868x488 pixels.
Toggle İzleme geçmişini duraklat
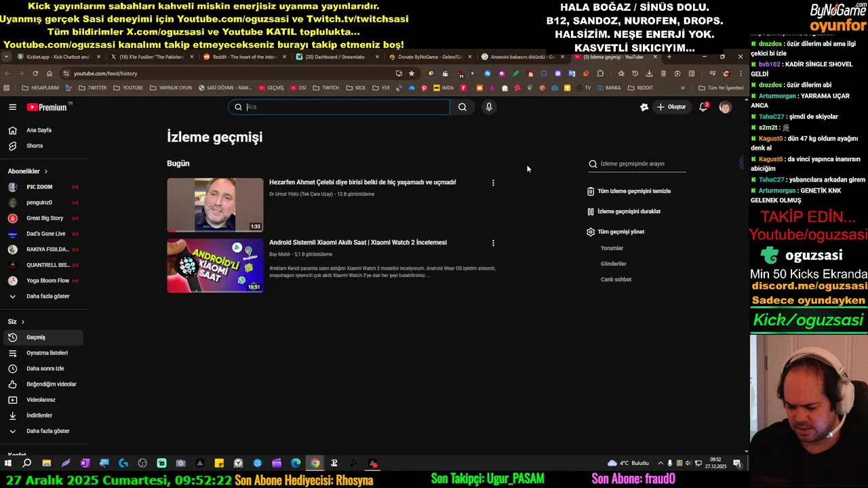[x=624, y=211]
